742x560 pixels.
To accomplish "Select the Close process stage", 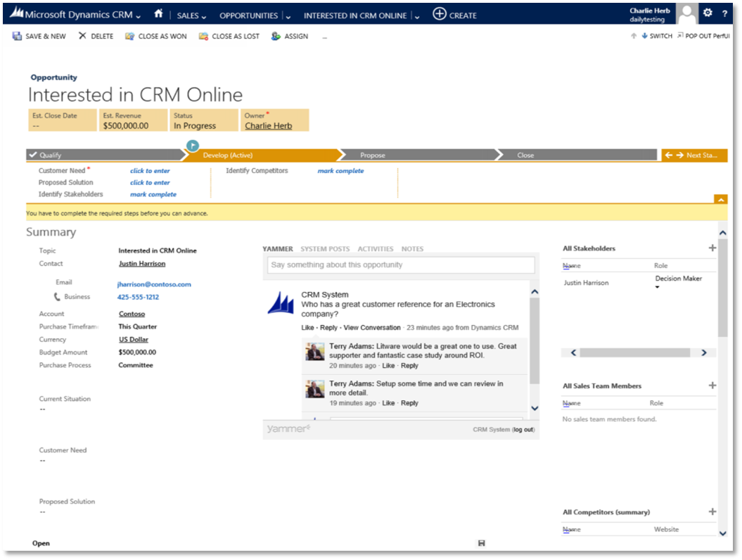I will (577, 155).
